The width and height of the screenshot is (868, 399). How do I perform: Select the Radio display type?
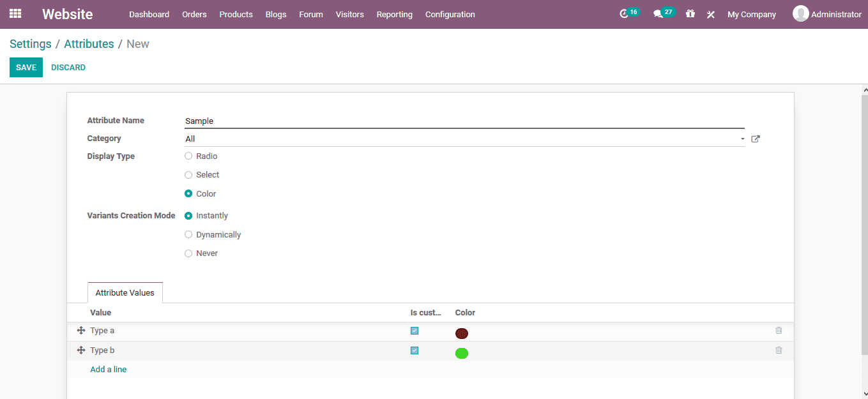(x=188, y=155)
